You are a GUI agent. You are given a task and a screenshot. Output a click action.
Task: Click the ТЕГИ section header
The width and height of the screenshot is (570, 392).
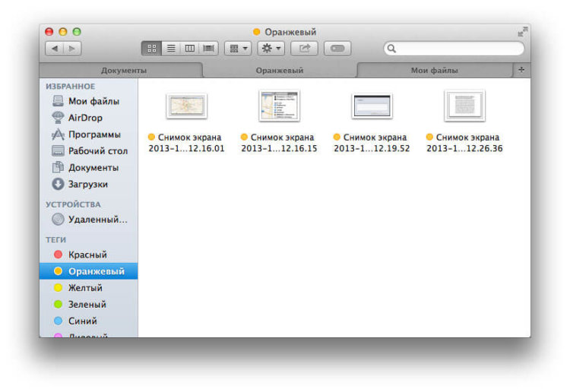coord(55,240)
